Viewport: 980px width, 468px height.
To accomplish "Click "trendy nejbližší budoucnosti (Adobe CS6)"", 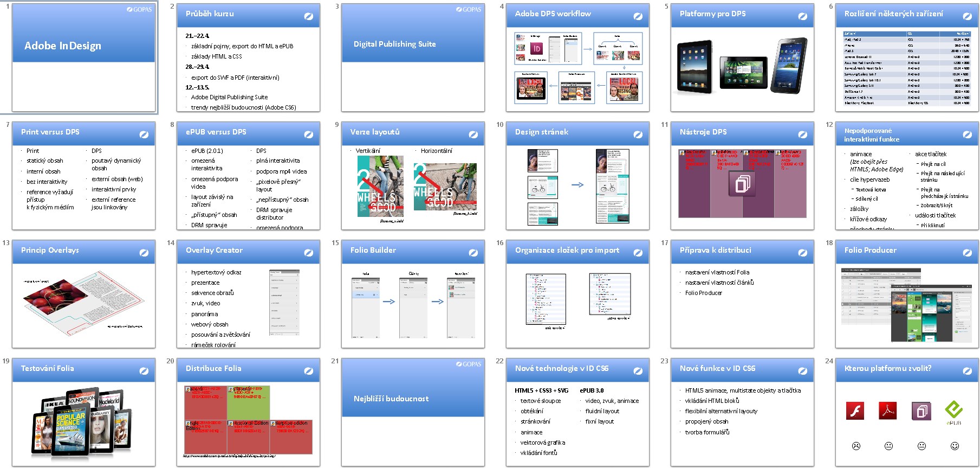I will [243, 107].
